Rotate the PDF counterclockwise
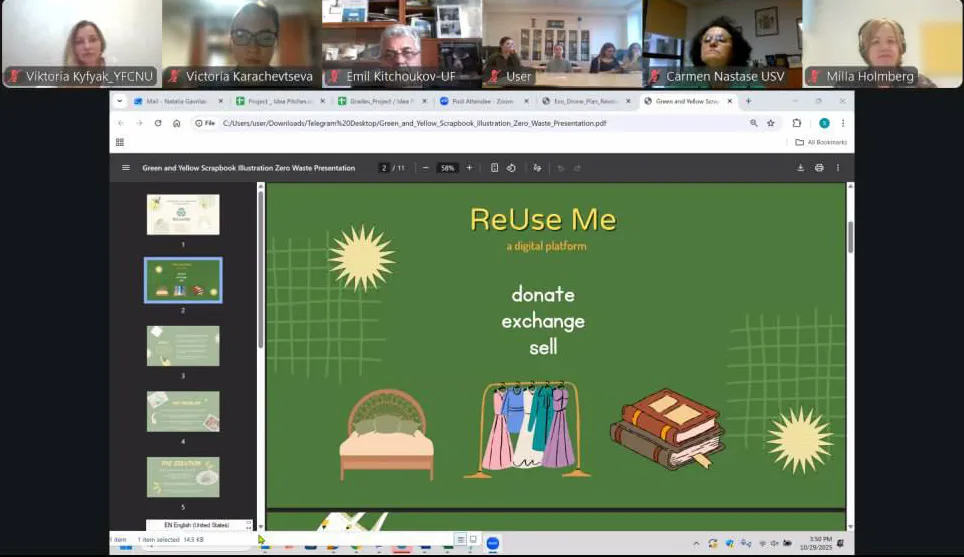Image resolution: width=964 pixels, height=557 pixels. point(511,168)
